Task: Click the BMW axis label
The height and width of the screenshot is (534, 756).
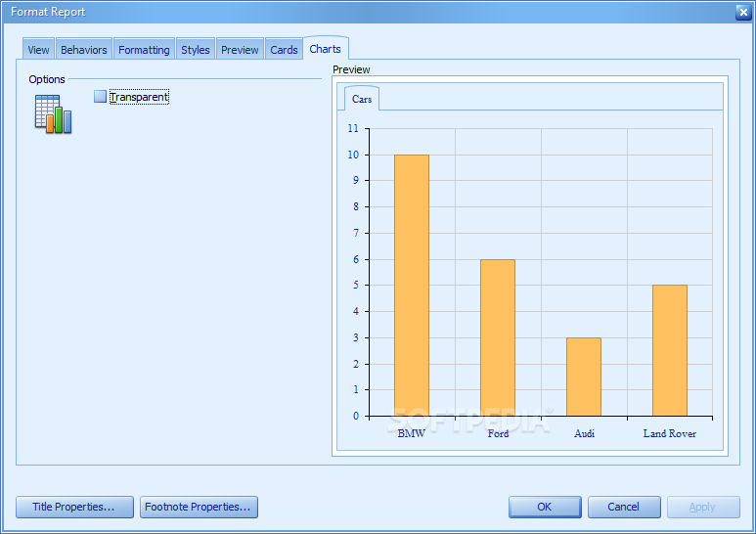Action: click(412, 433)
